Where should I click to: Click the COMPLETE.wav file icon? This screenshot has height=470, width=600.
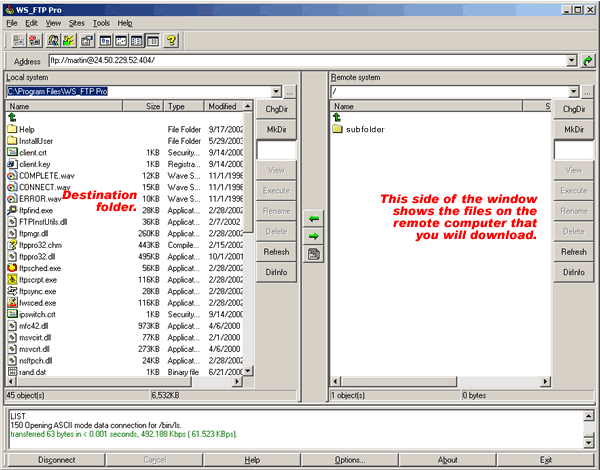pyautogui.click(x=12, y=175)
